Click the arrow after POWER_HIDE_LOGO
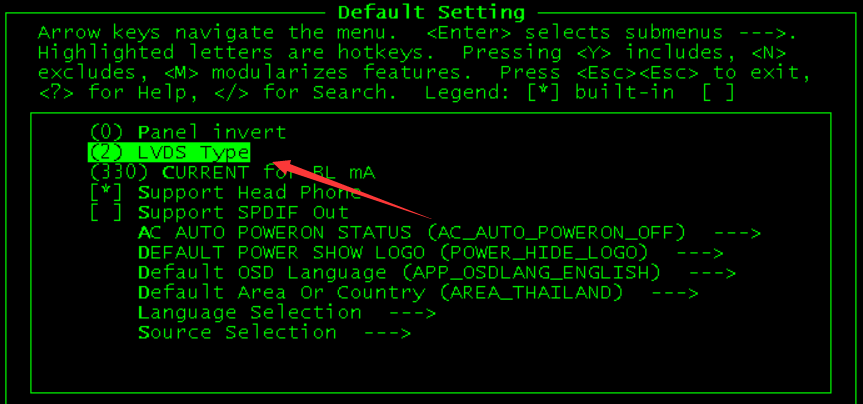Image resolution: width=863 pixels, height=404 pixels. pos(700,253)
